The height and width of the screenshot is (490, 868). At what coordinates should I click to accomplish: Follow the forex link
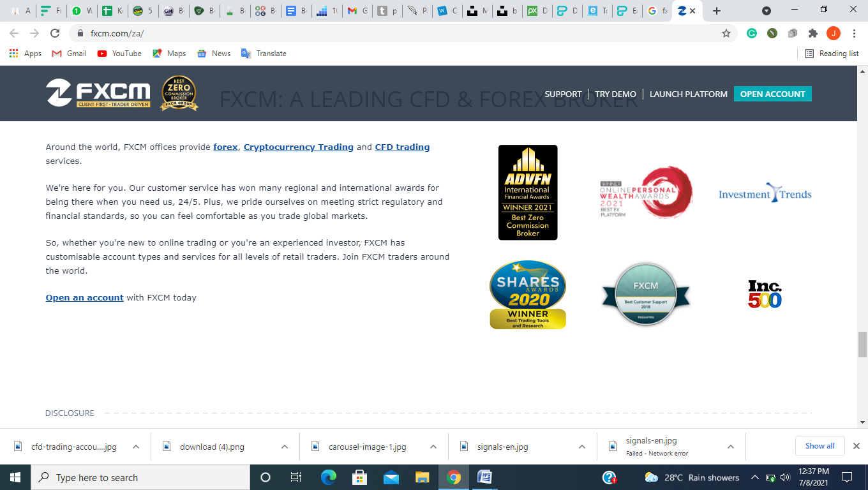tap(225, 147)
